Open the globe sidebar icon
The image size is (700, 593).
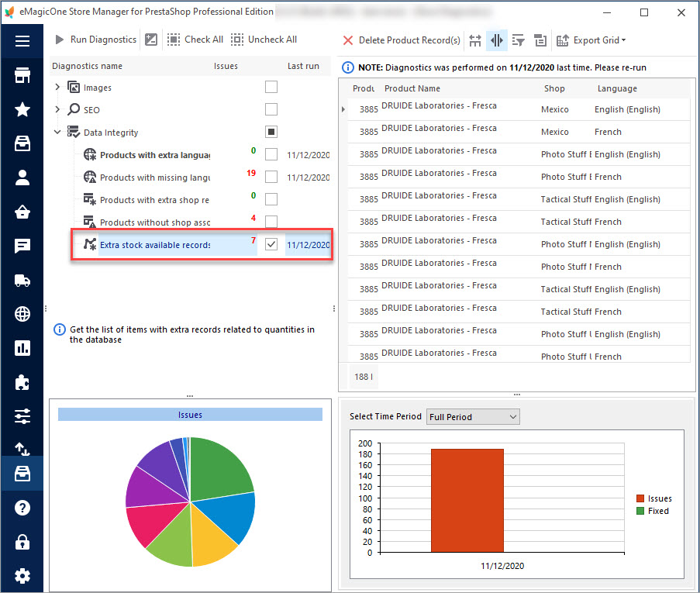tap(22, 314)
